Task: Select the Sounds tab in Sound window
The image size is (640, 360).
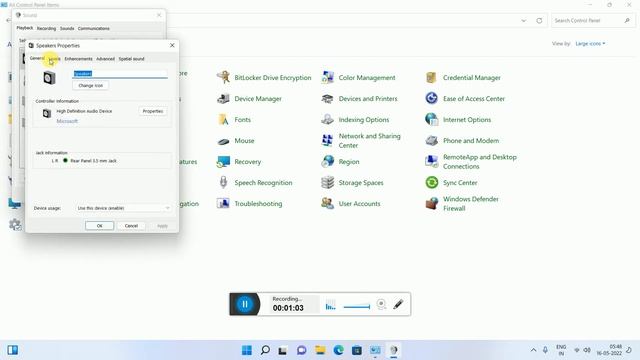Action: (67, 29)
